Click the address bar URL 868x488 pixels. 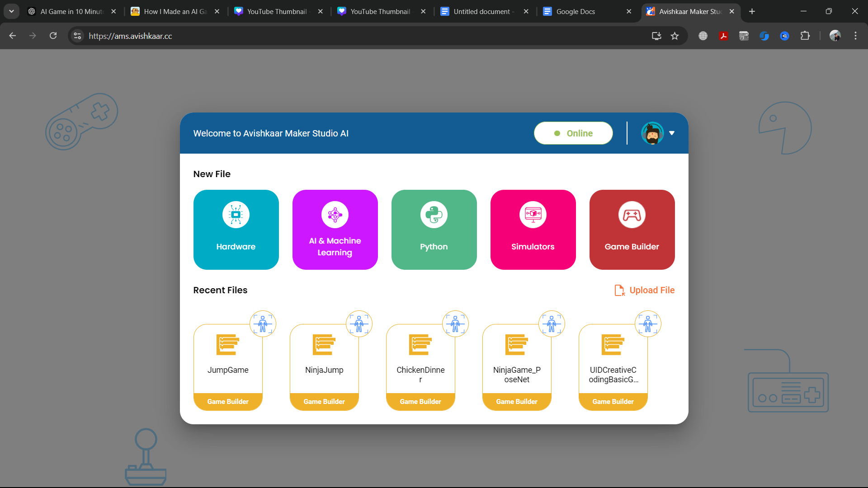click(130, 36)
